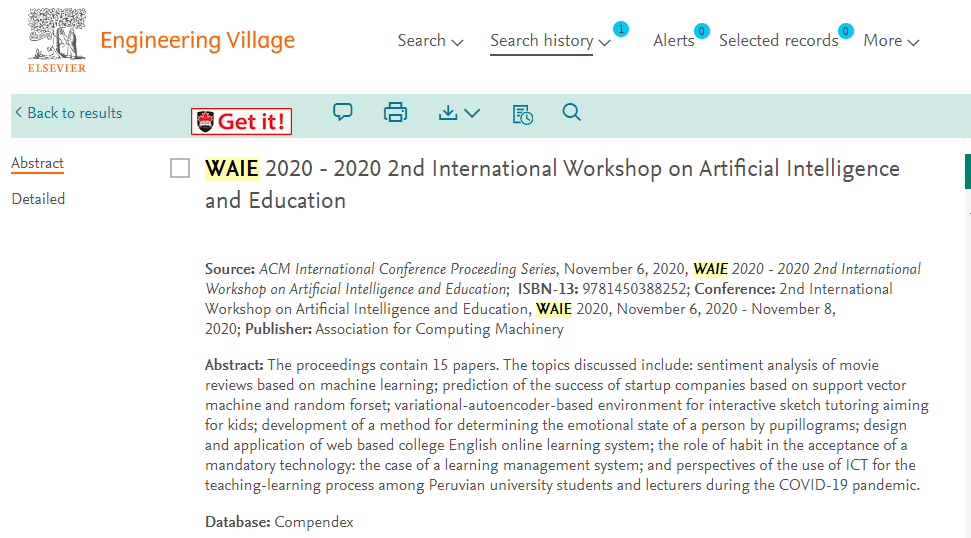This screenshot has width=971, height=538.
Task: Click the Engineering Village home title
Action: tap(197, 41)
